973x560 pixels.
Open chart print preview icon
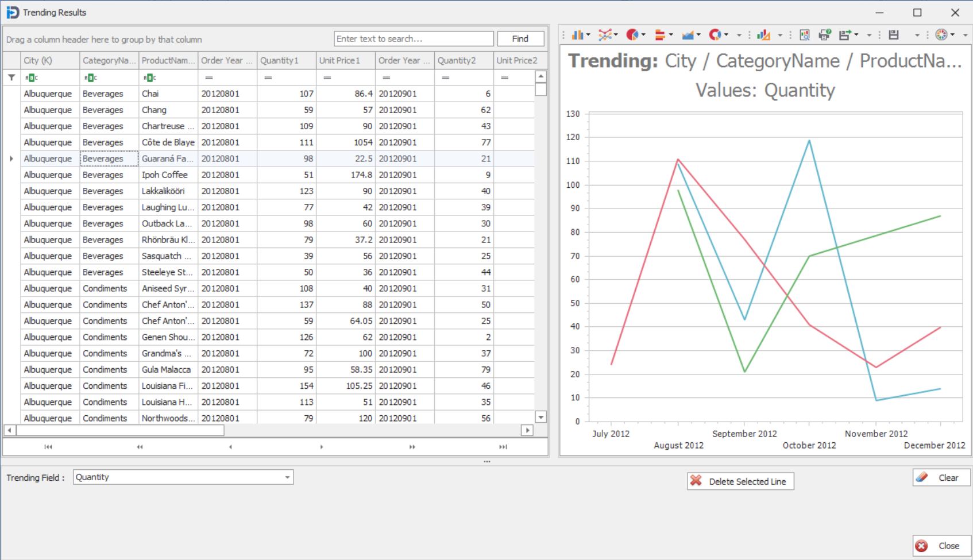click(805, 35)
